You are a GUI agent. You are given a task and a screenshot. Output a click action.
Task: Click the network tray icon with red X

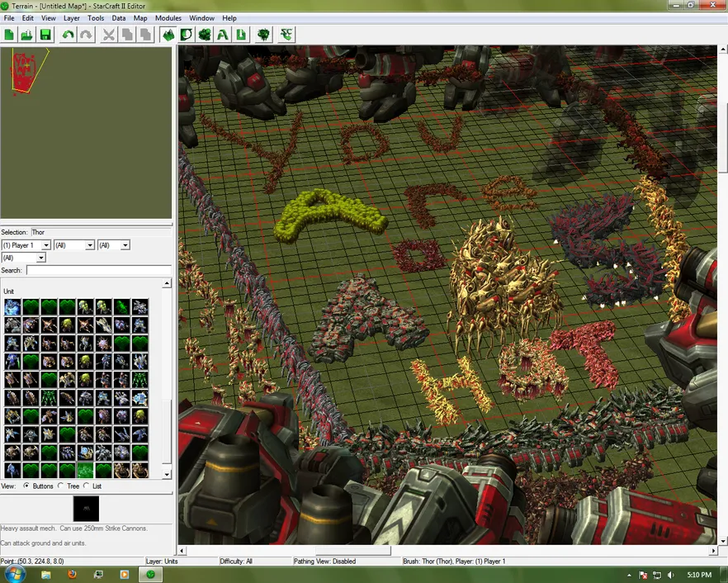coord(644,575)
